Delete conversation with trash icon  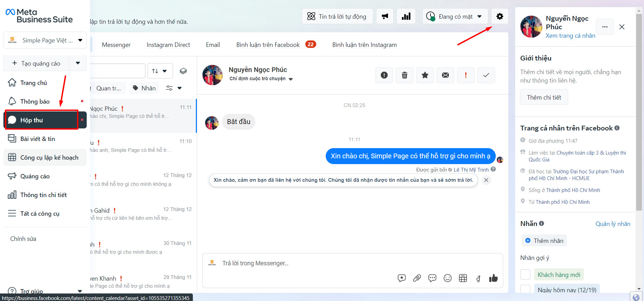pos(405,75)
